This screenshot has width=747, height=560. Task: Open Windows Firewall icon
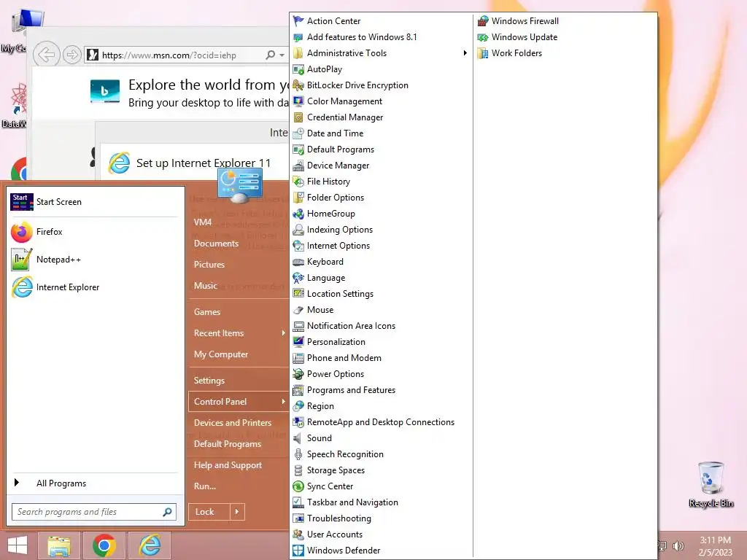click(483, 21)
